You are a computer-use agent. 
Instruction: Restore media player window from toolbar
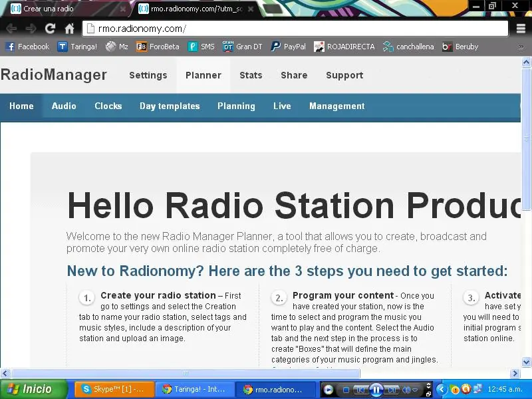428,394
